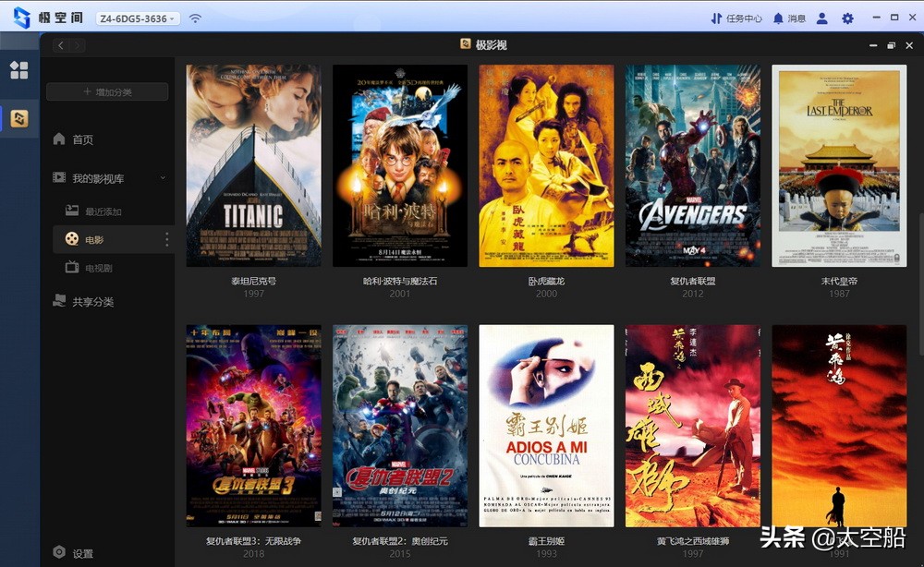Open the top bar settings gear
The width and height of the screenshot is (924, 567).
coord(847,18)
